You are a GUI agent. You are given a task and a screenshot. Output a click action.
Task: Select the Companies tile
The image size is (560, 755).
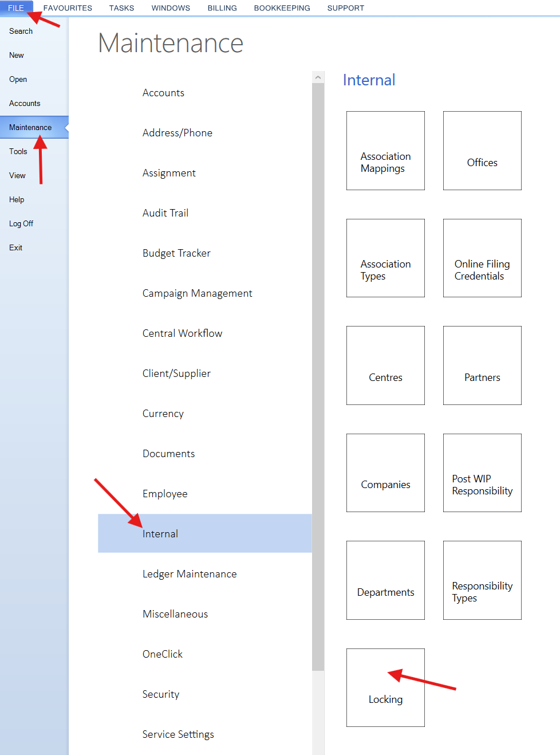point(385,473)
